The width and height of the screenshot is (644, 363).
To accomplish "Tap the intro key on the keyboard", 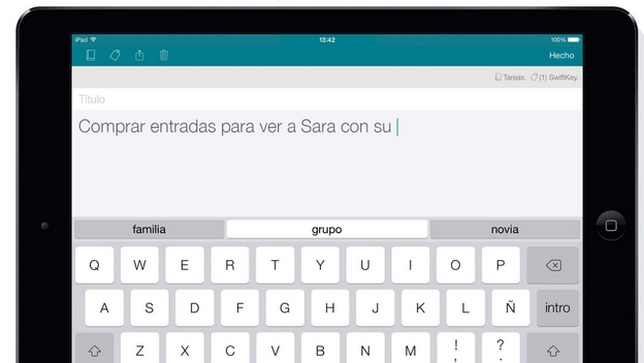I will pyautogui.click(x=557, y=308).
